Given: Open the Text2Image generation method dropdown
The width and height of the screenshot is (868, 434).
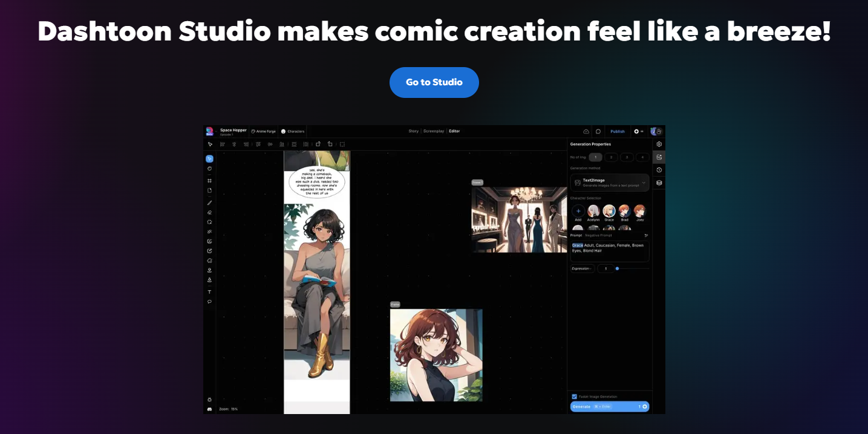Looking at the screenshot, I should point(610,183).
